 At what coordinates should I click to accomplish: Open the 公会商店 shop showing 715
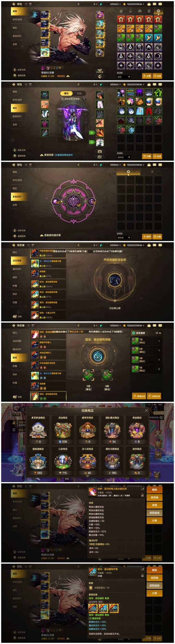pyautogui.click(x=63, y=461)
